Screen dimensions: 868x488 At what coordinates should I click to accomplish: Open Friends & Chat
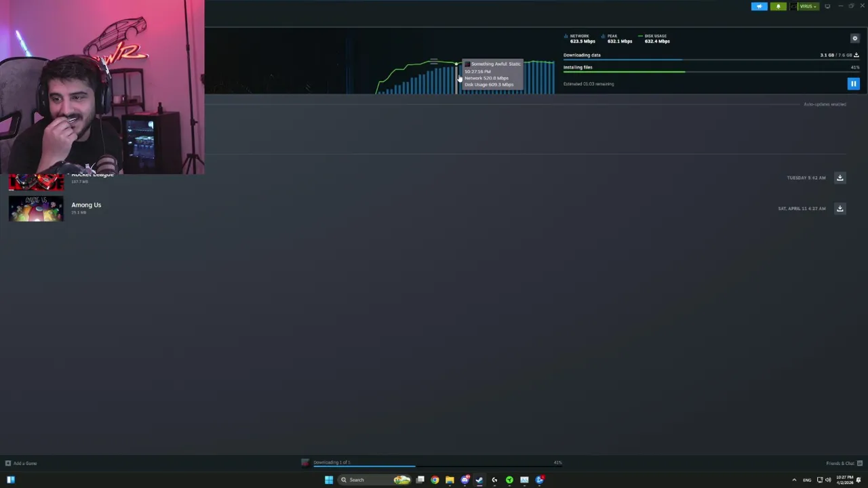click(x=844, y=464)
